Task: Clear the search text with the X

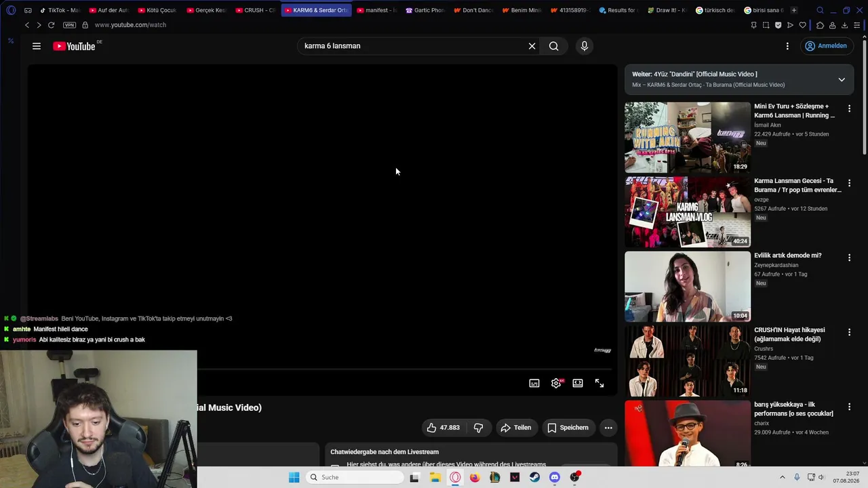Action: pos(532,46)
